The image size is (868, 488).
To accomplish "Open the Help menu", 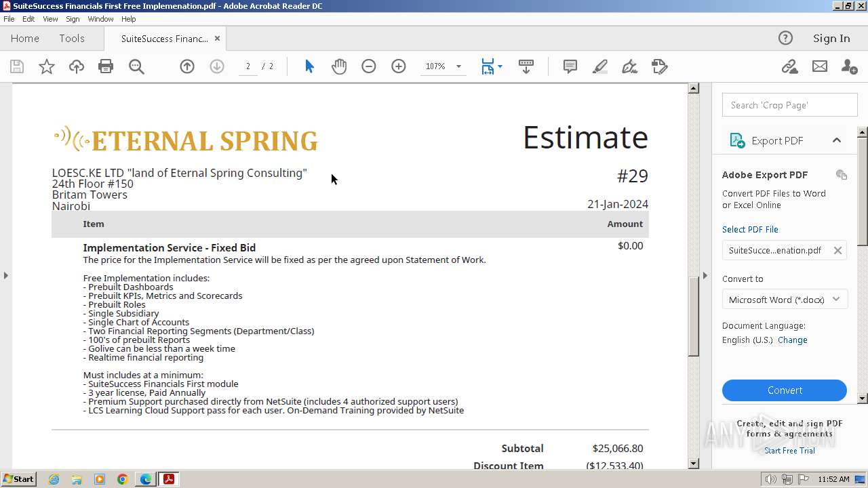I will point(129,19).
